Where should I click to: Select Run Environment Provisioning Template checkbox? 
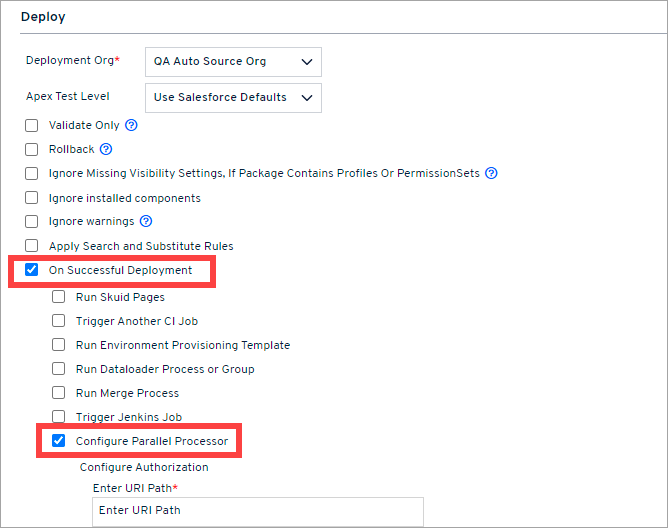[59, 345]
